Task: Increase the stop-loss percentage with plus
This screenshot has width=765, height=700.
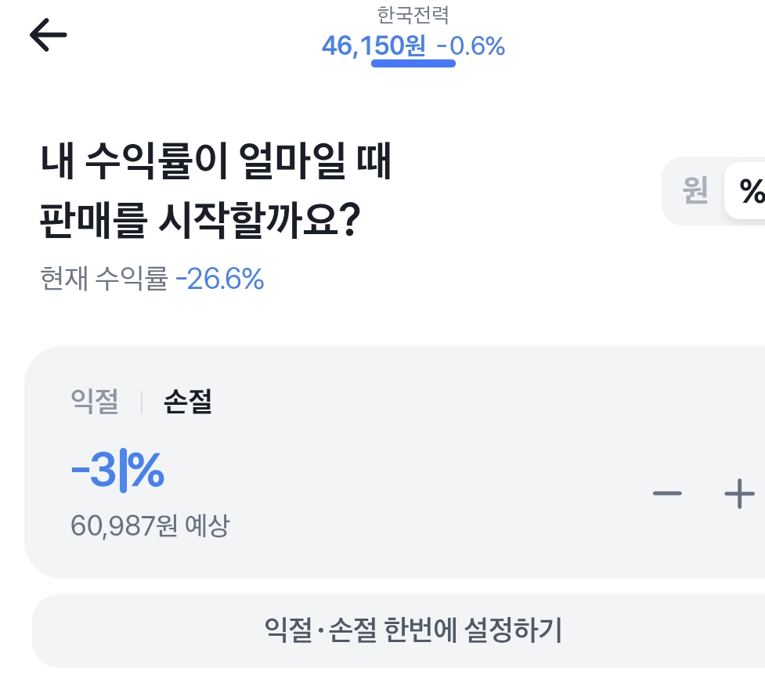Action: [739, 494]
